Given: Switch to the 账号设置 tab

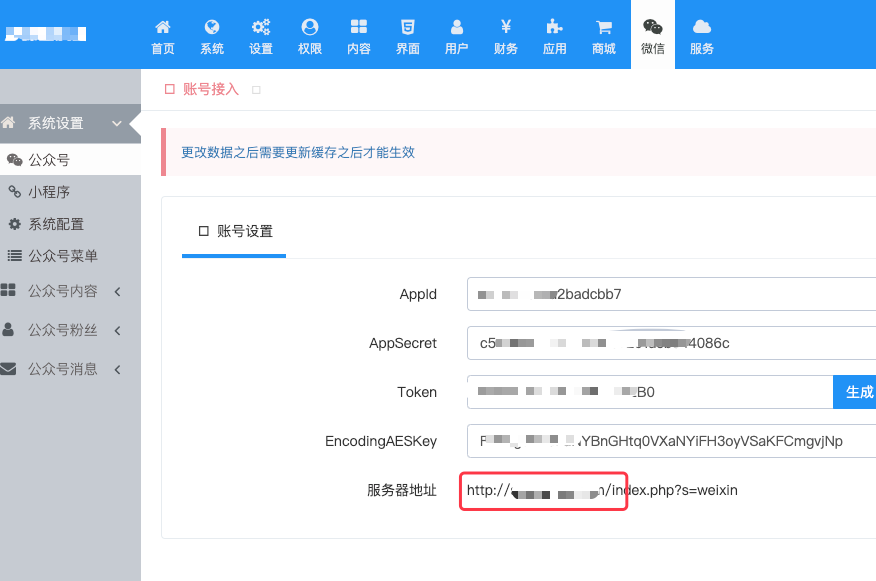Looking at the screenshot, I should pos(235,231).
